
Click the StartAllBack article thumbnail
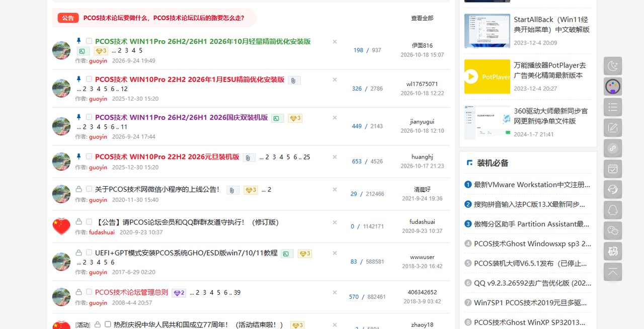[487, 31]
